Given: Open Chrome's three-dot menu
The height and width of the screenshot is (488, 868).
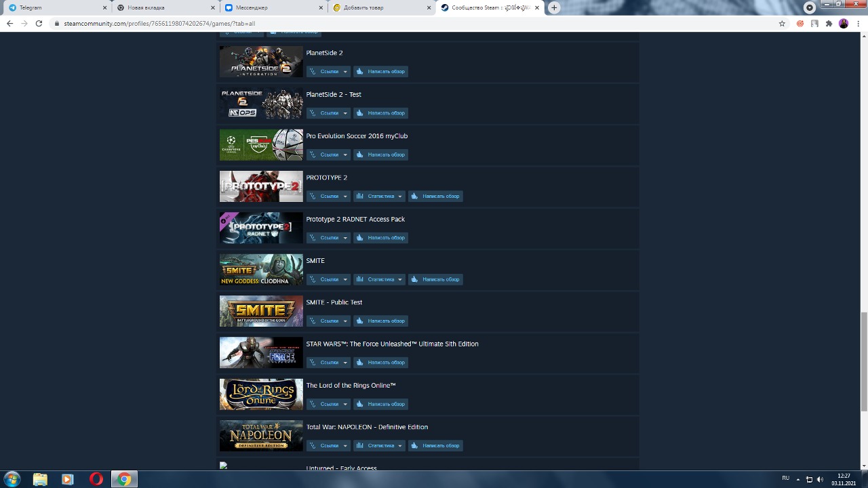Looking at the screenshot, I should (858, 23).
